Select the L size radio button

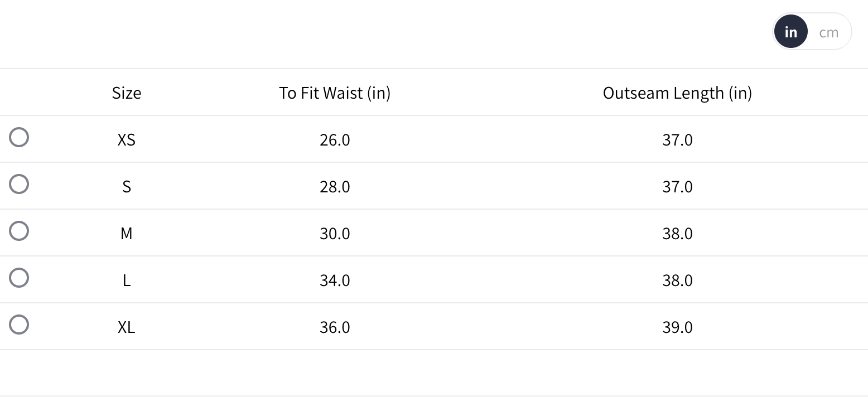(19, 278)
